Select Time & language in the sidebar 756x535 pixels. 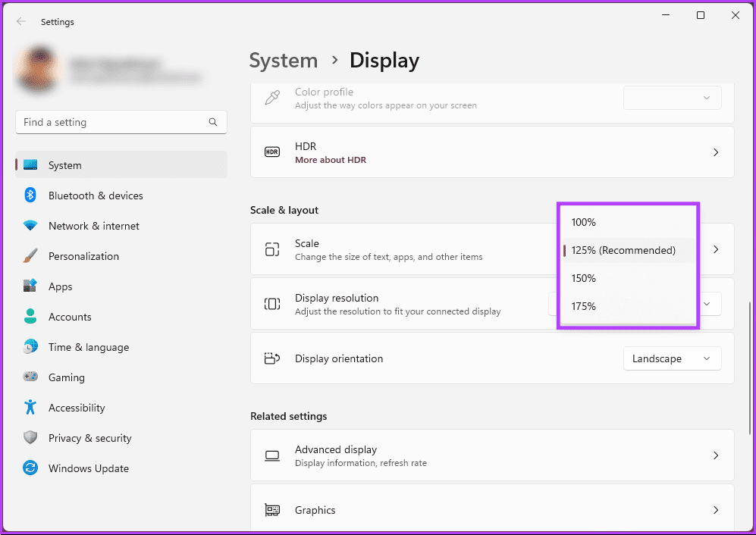(30, 347)
